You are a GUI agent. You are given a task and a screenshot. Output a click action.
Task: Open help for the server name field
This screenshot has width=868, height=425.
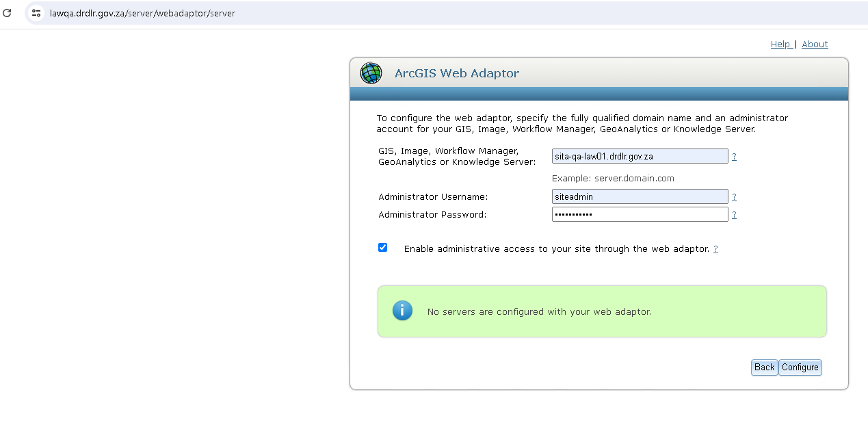(x=734, y=157)
